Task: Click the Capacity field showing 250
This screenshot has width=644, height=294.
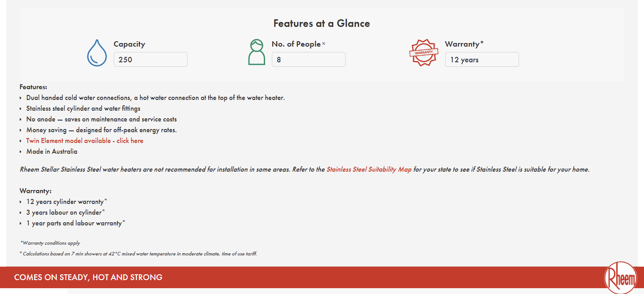Action: 150,60
